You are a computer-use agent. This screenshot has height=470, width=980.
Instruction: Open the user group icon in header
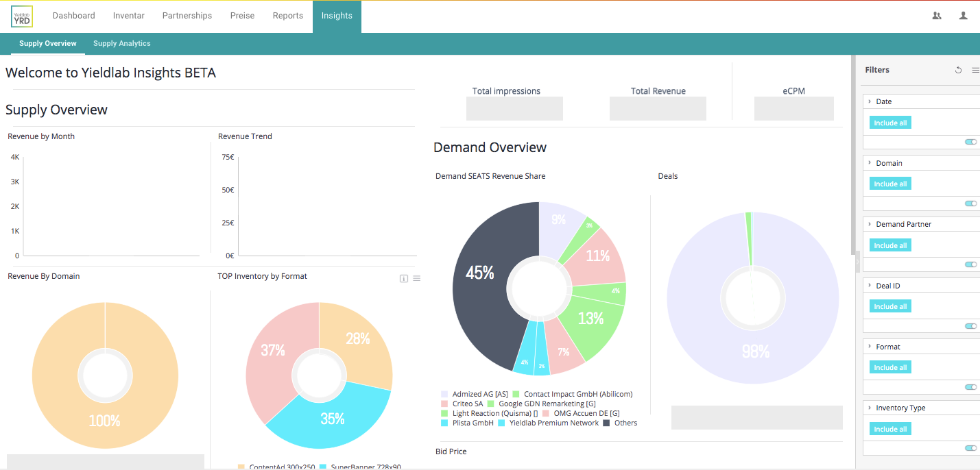[x=937, y=16]
